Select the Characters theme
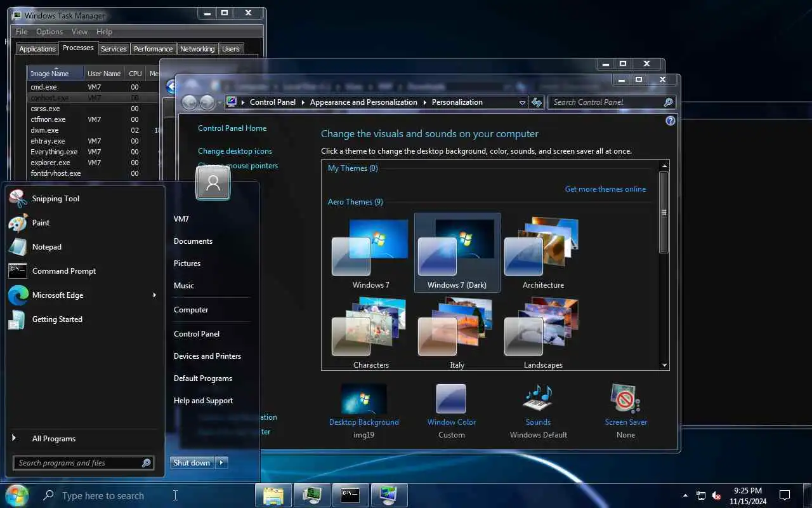 click(370, 333)
